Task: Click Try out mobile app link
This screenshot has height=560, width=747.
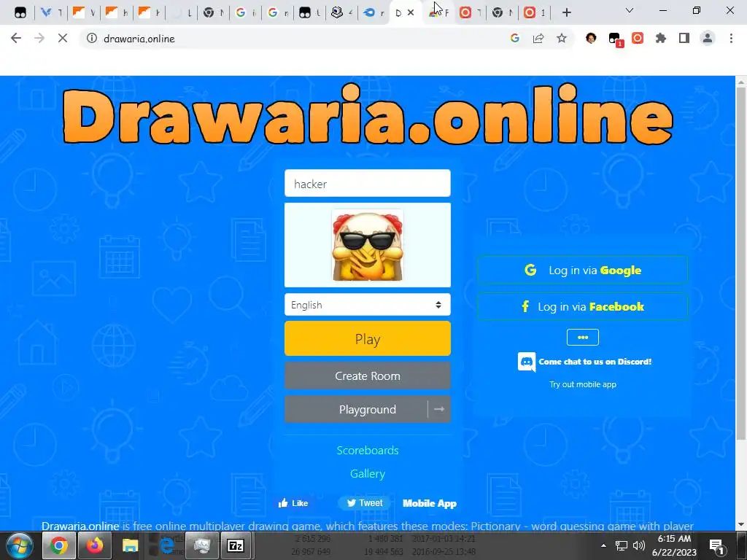Action: click(x=583, y=384)
